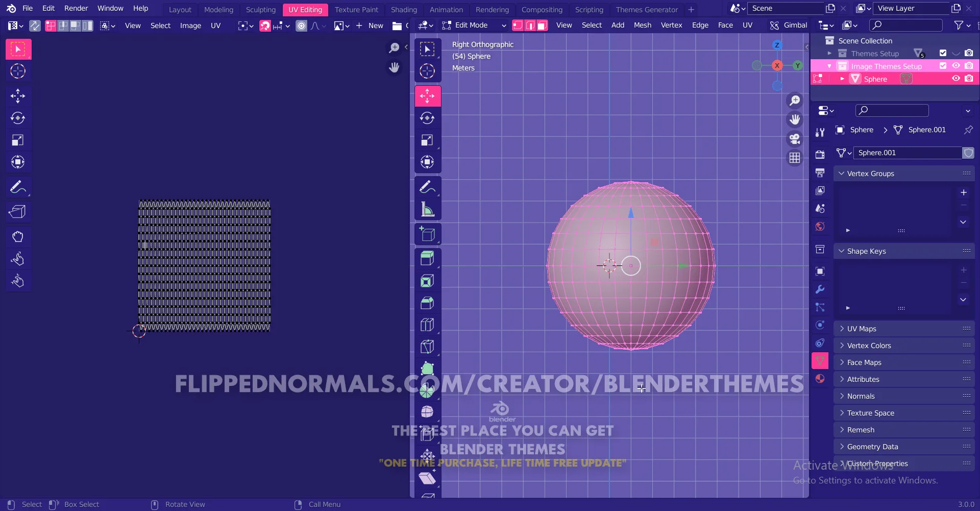Click the Blender logo icon
The height and width of the screenshot is (511, 980).
[11, 9]
